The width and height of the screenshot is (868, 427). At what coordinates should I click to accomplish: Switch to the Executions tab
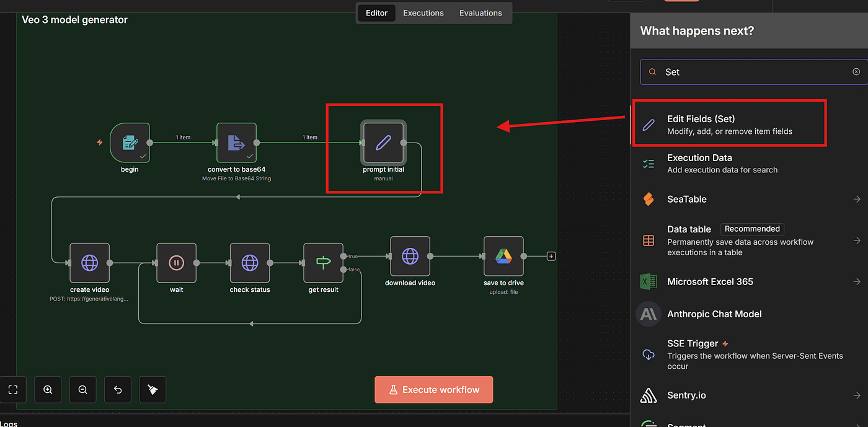pyautogui.click(x=423, y=13)
